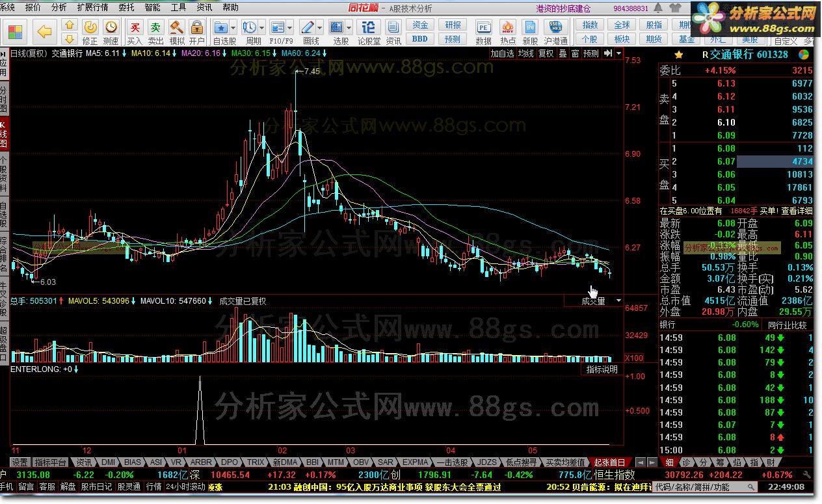Screen dimensions: 822x504
Task: Open the 热点 hot topics flame icon
Action: [x=508, y=27]
